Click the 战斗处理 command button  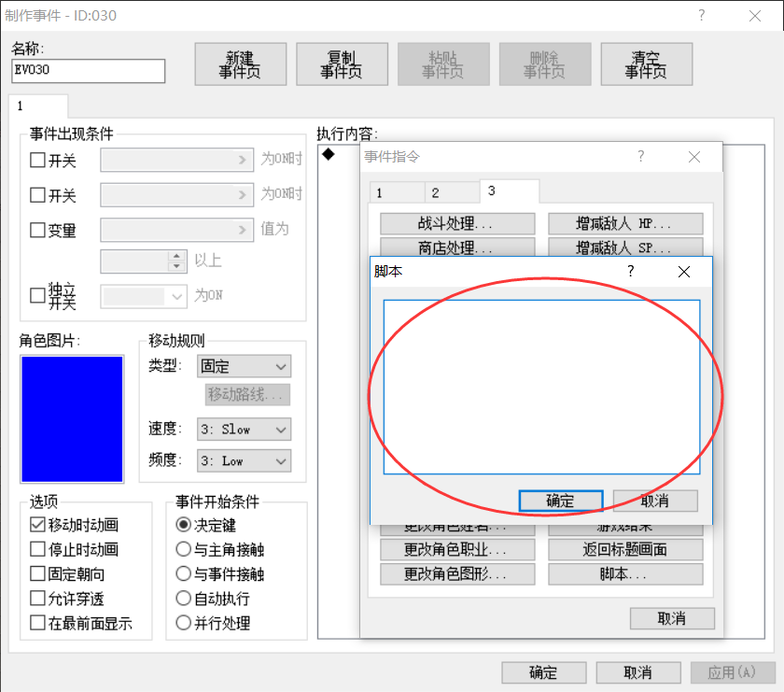tap(457, 223)
